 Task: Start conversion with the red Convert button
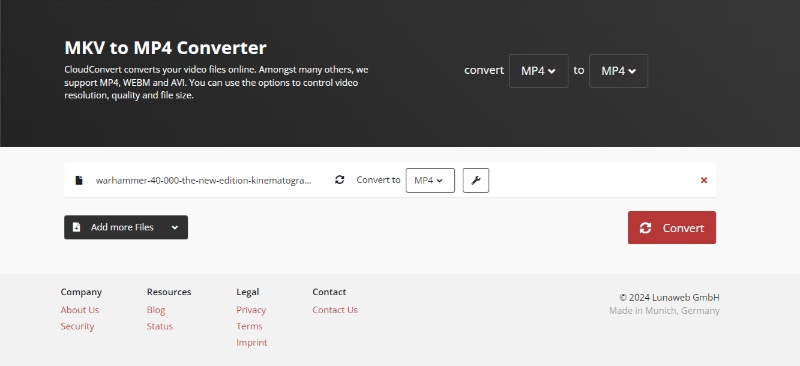pos(671,228)
